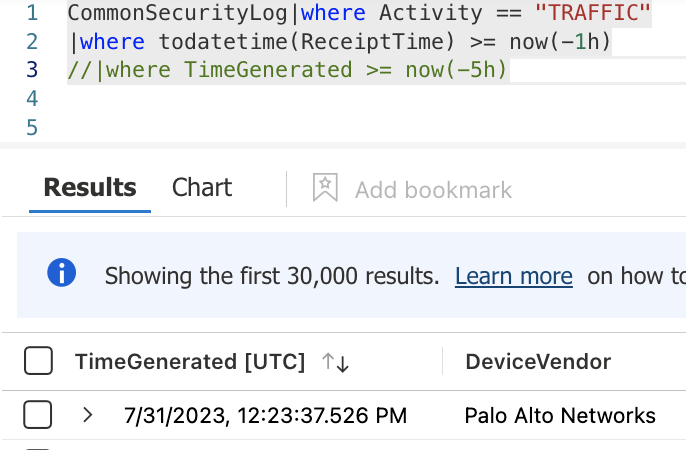Click line number 4 in the editor gutter
Image resolution: width=686 pixels, height=450 pixels.
click(x=33, y=99)
